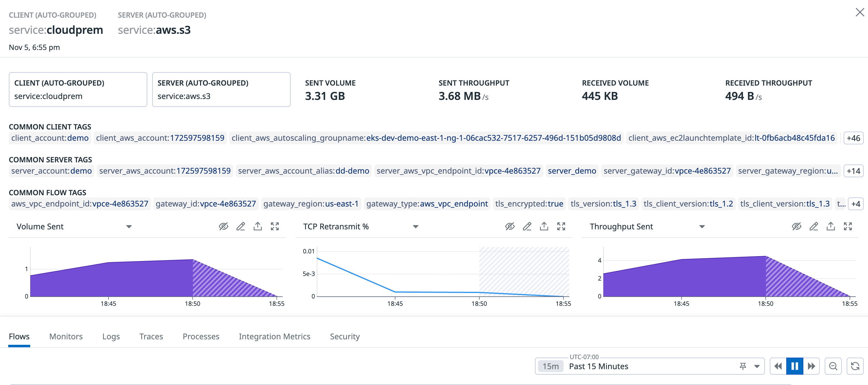The image size is (868, 385).
Task: Toggle visibility of Throughput Sent graph
Action: pyautogui.click(x=796, y=227)
